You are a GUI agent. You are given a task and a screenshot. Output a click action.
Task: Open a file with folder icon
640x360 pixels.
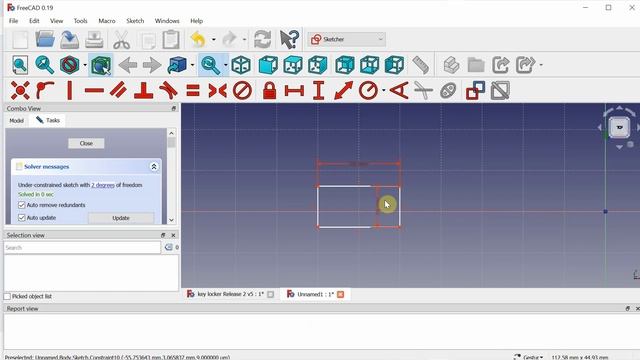click(45, 40)
